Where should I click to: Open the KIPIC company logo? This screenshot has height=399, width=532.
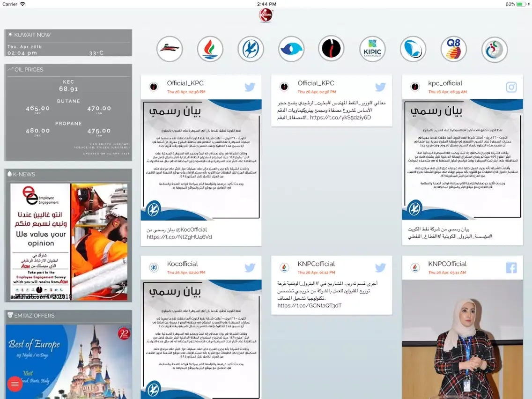tap(372, 49)
